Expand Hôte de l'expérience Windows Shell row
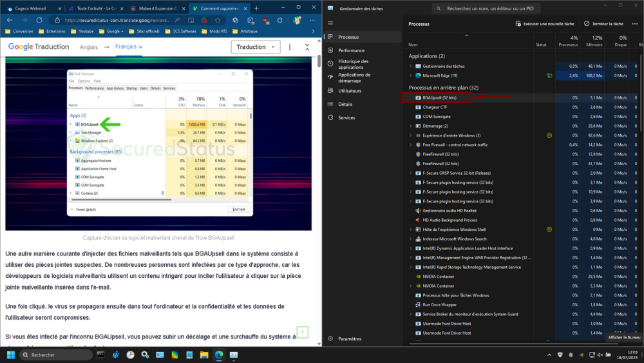The image size is (644, 363). point(410,230)
